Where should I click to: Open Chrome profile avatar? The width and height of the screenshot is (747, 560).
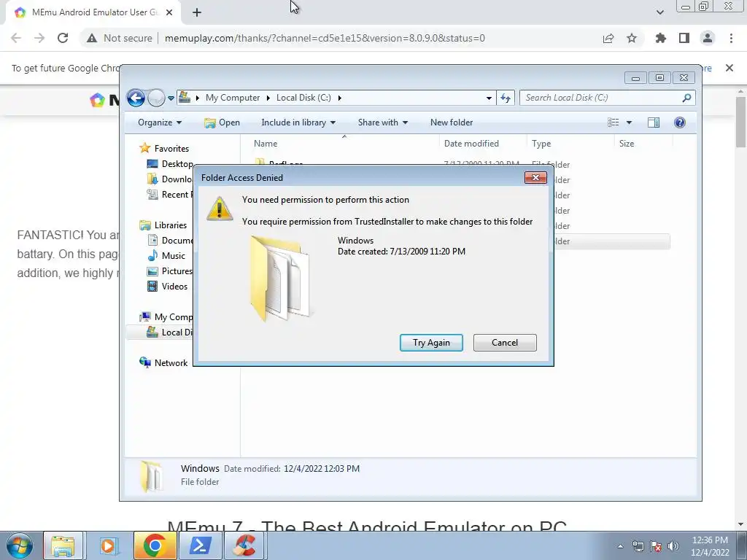pos(708,38)
